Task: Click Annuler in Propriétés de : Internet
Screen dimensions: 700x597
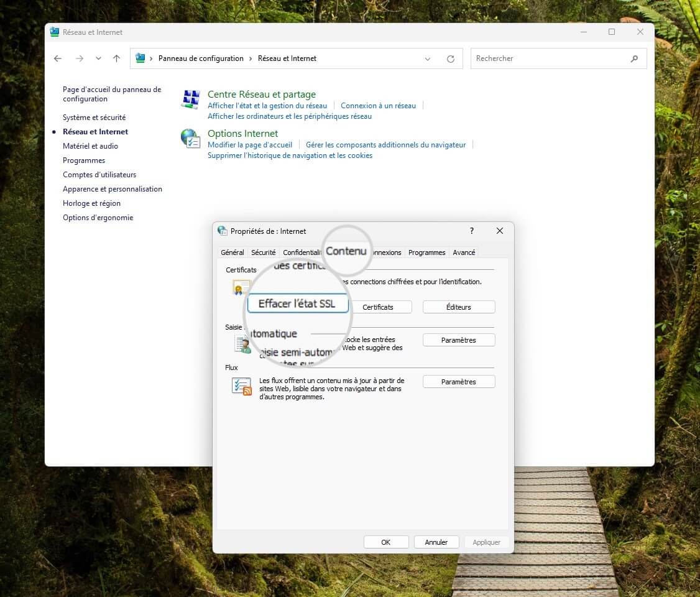Action: click(436, 542)
